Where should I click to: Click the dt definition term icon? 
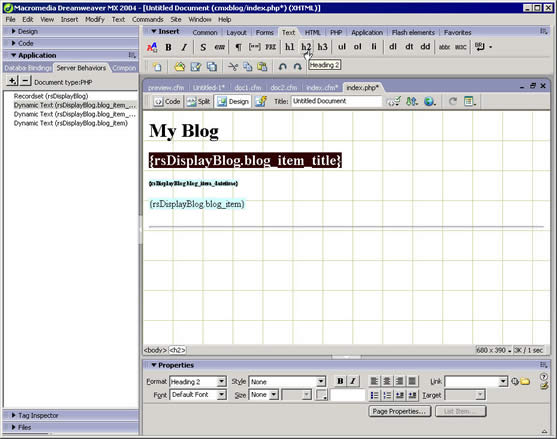(409, 47)
